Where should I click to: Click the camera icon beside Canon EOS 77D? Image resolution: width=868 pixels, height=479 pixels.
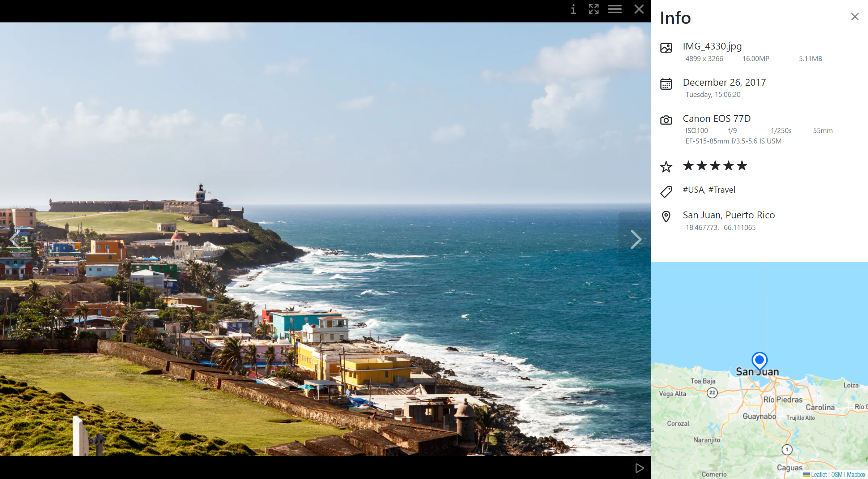[x=666, y=120]
